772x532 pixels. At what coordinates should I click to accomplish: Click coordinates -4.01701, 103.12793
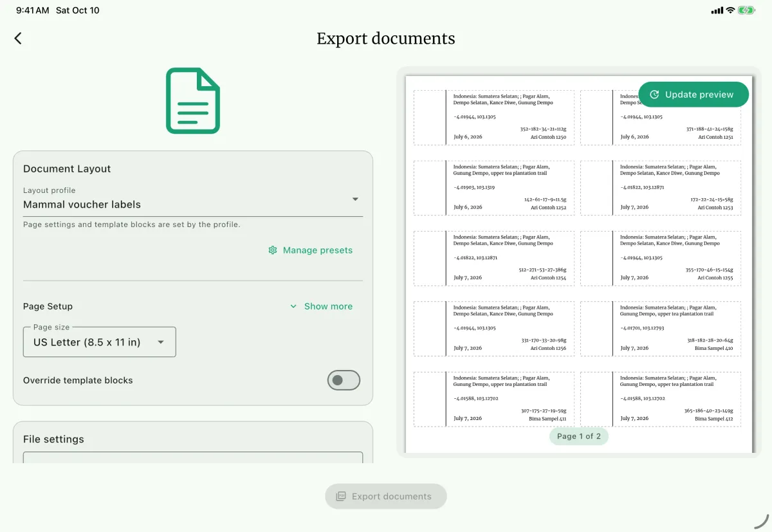(642, 328)
